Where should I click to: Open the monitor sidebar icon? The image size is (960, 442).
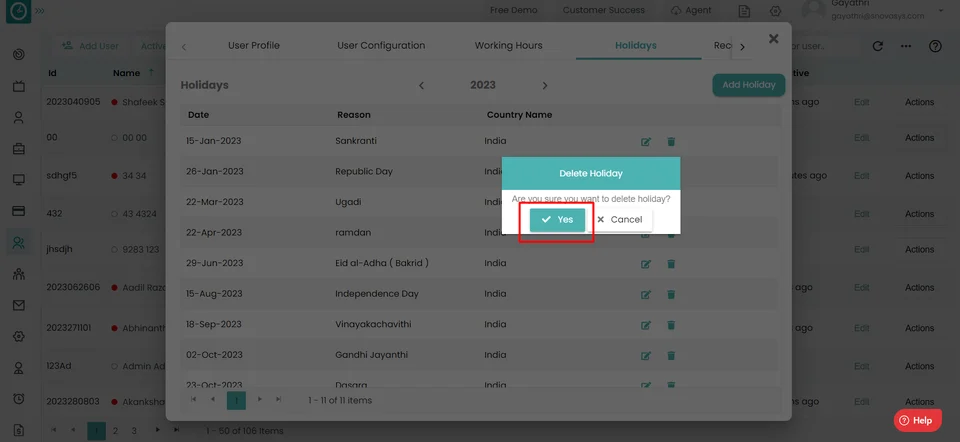tap(19, 180)
